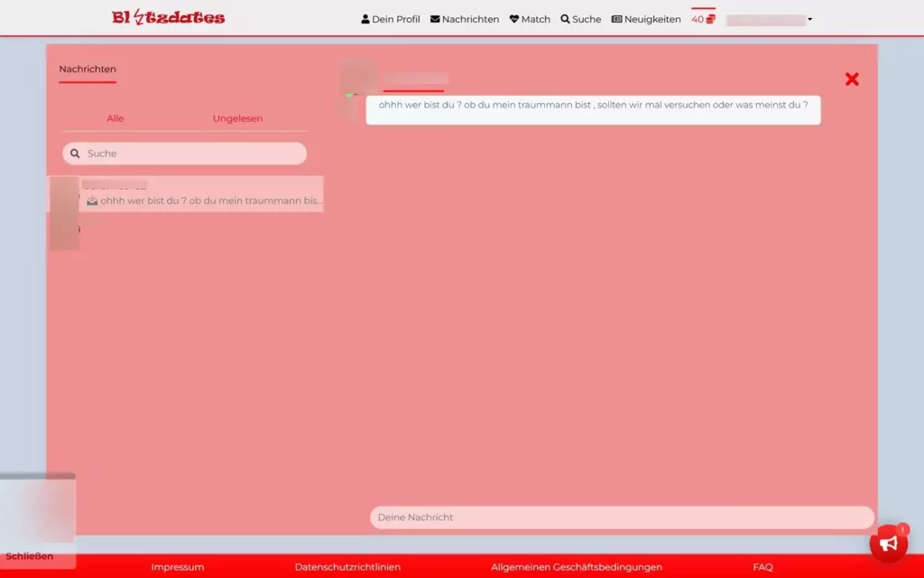The width and height of the screenshot is (924, 578).
Task: Open the FAQ page
Action: (x=762, y=567)
